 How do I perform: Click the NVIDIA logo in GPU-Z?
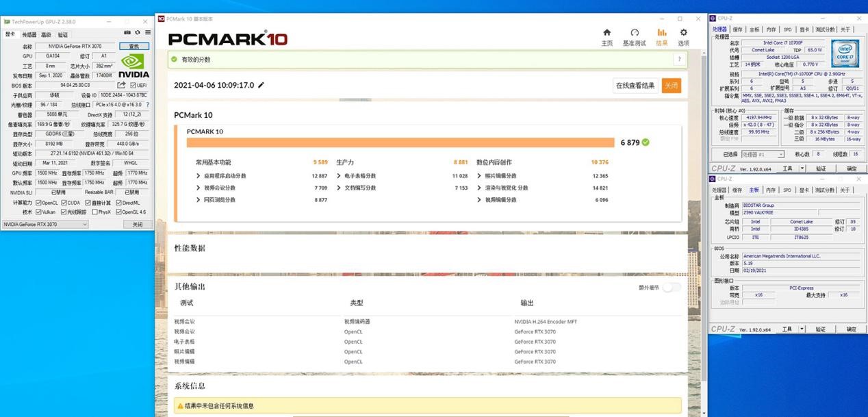click(133, 66)
